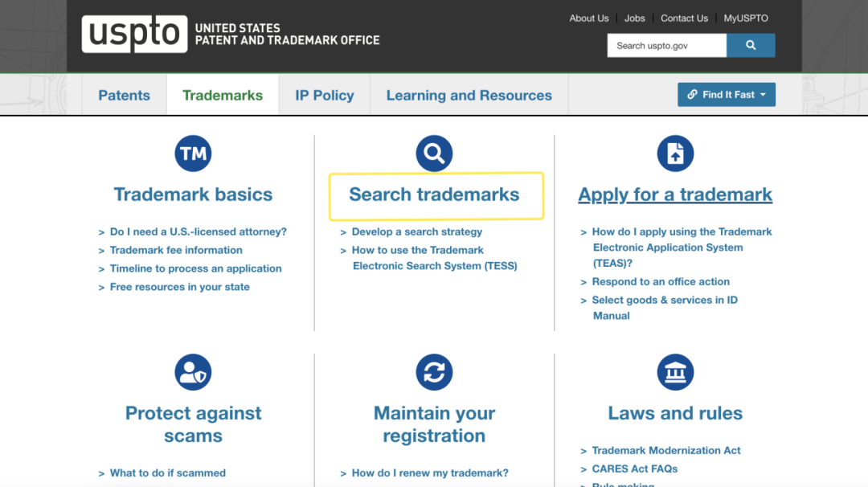The width and height of the screenshot is (868, 487).
Task: Click the Apply for a trademark document icon
Action: tap(675, 153)
